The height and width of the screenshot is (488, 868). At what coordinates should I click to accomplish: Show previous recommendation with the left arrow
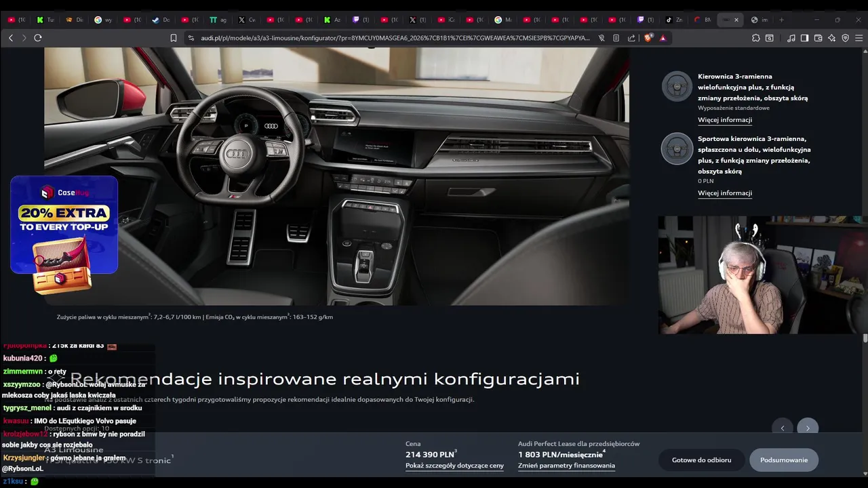(x=783, y=428)
